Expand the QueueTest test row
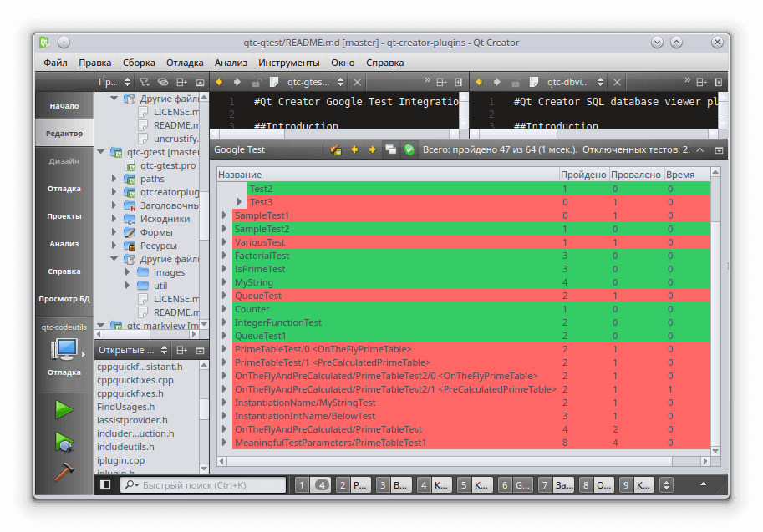Screen dimensions: 763x532 tap(224, 295)
